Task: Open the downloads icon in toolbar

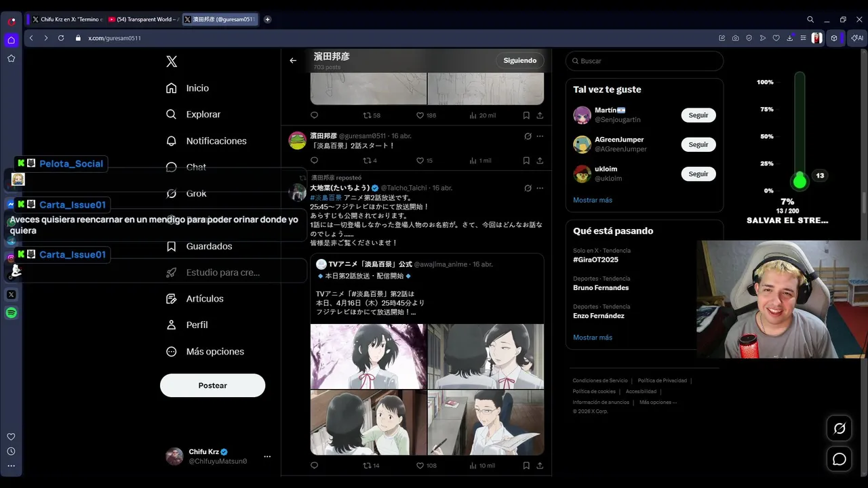Action: tap(790, 38)
